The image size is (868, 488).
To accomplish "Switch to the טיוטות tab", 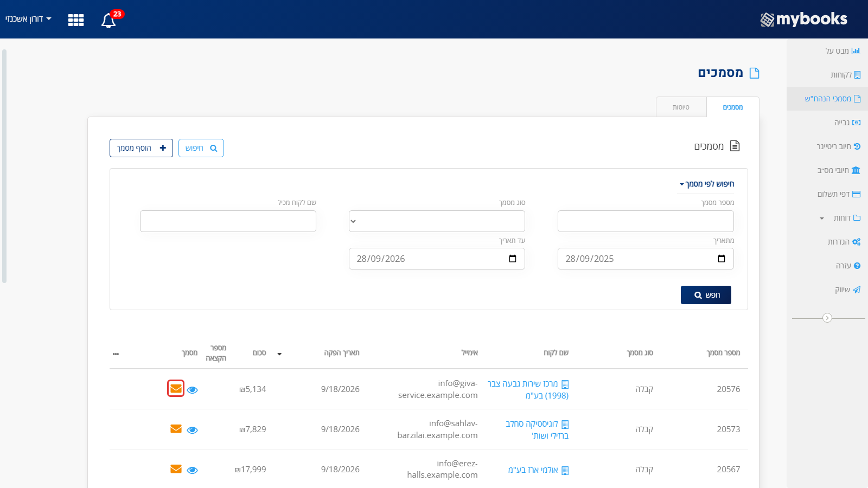I will tap(681, 107).
